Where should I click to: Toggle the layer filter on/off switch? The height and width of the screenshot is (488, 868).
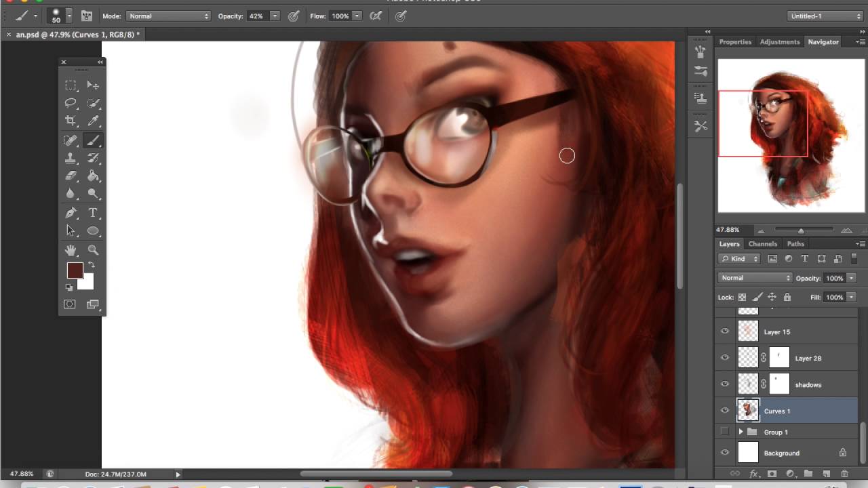(854, 259)
